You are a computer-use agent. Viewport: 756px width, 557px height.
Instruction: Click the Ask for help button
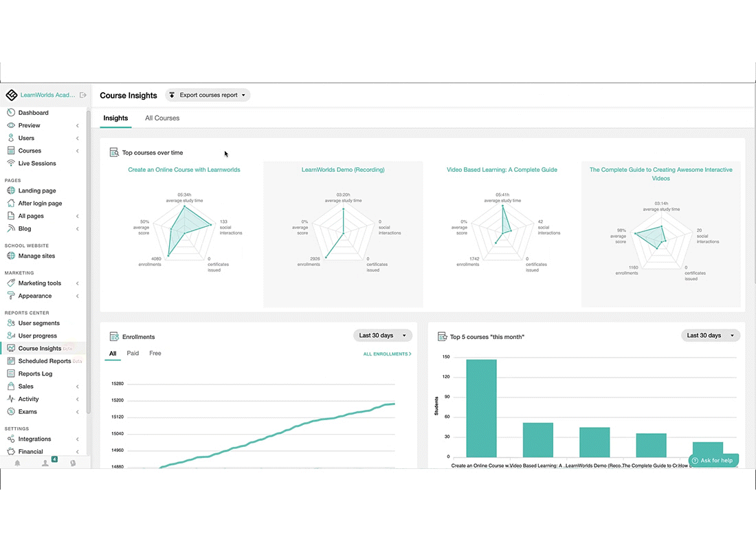(x=713, y=461)
